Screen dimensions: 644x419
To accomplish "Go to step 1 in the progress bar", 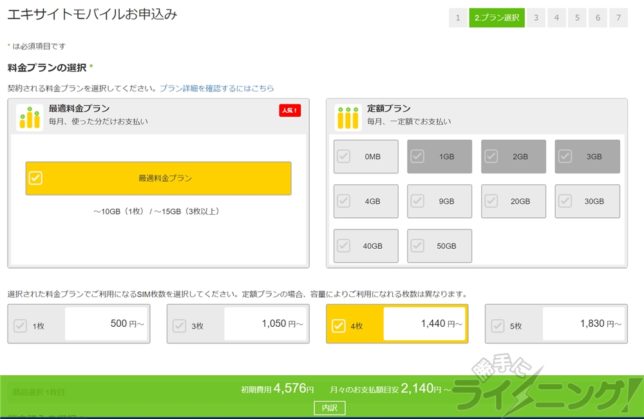I will tap(458, 18).
